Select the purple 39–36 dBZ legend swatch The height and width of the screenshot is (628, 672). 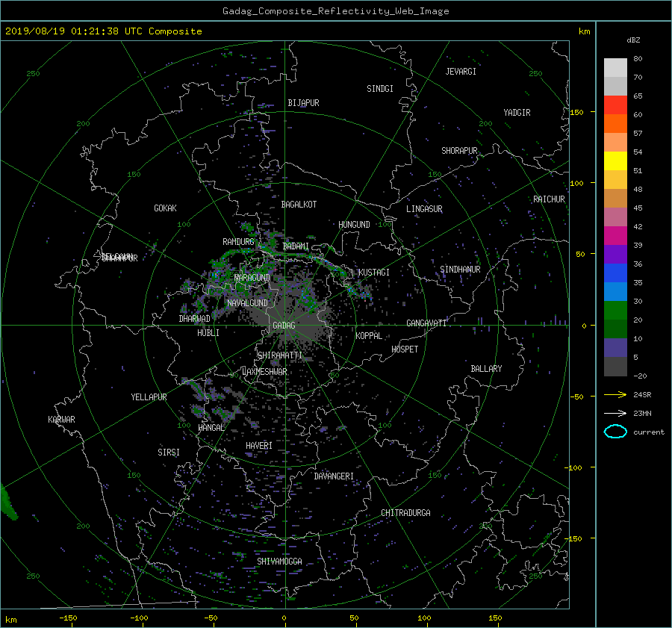pos(615,255)
